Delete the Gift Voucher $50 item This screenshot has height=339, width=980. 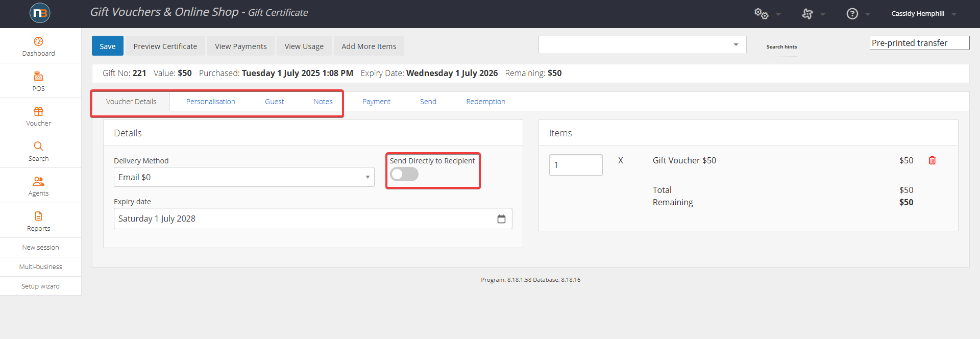pyautogui.click(x=932, y=160)
